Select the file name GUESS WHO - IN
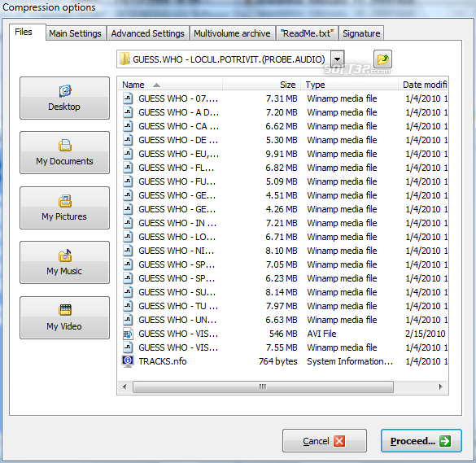The image size is (476, 463). pyautogui.click(x=177, y=223)
